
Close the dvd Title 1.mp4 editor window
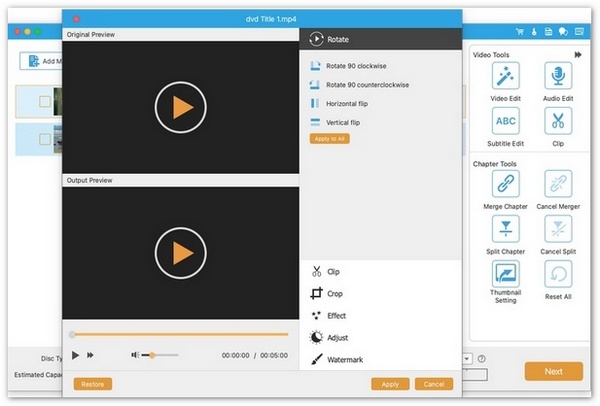pyautogui.click(x=77, y=19)
